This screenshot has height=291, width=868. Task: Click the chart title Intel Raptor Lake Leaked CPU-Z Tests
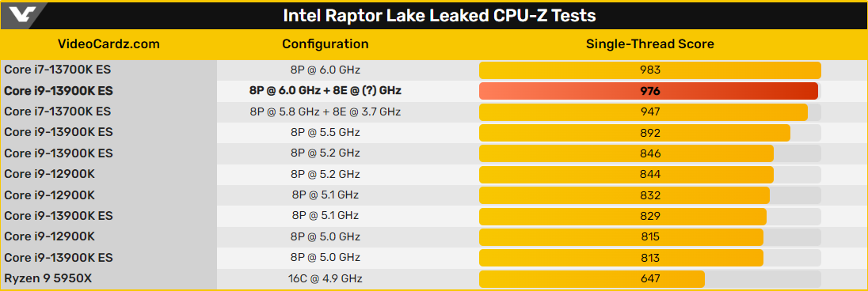439,16
